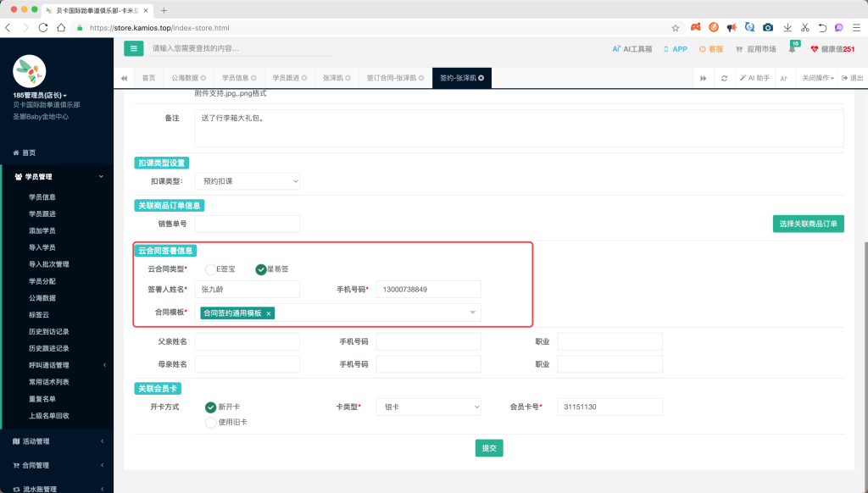Image resolution: width=868 pixels, height=493 pixels.
Task: Open 导入学员 in the sidebar
Action: coord(42,247)
